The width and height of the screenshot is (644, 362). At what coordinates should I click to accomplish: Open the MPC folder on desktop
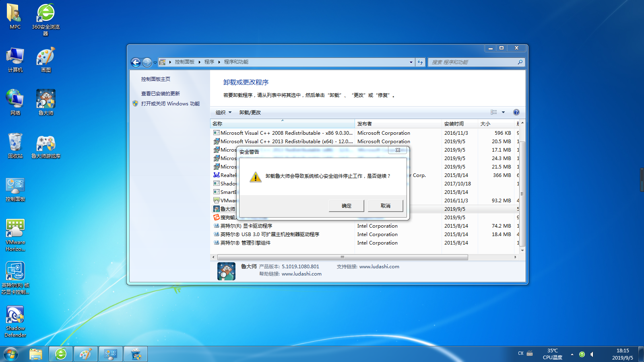click(15, 16)
